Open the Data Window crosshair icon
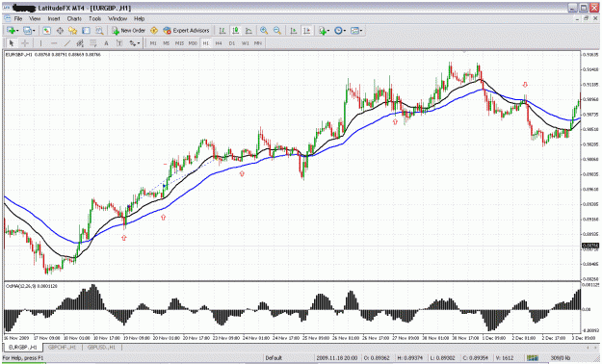The width and height of the screenshot is (602, 364). [60, 31]
